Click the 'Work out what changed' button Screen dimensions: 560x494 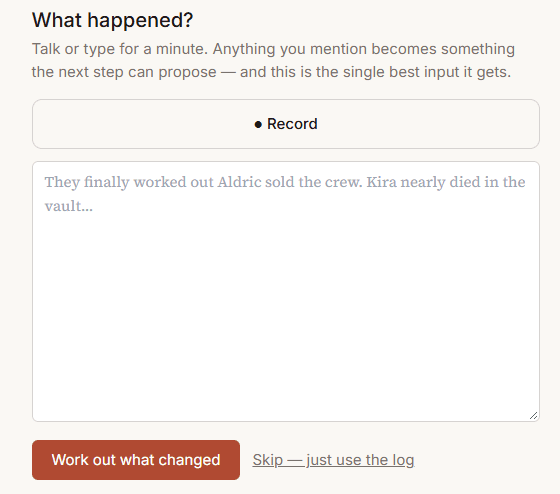[136, 460]
